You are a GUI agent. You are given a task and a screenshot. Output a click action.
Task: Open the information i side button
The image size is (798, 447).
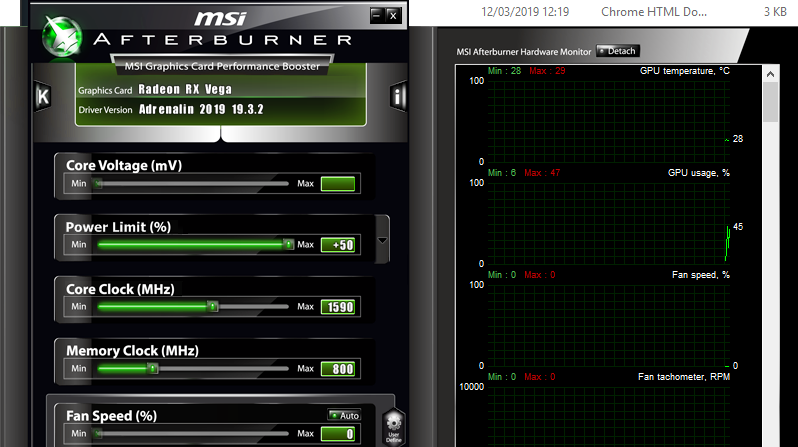pyautogui.click(x=397, y=96)
